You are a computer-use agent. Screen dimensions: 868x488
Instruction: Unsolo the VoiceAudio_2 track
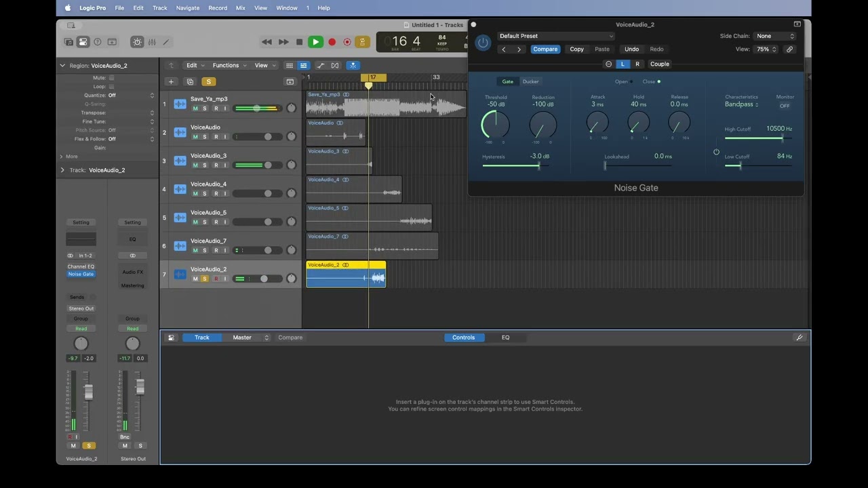pos(205,279)
